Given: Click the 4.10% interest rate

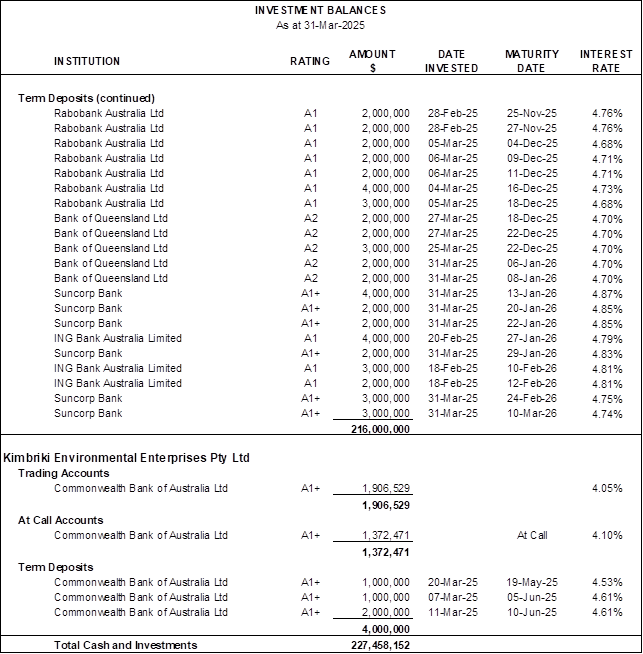Looking at the screenshot, I should click(x=607, y=536).
